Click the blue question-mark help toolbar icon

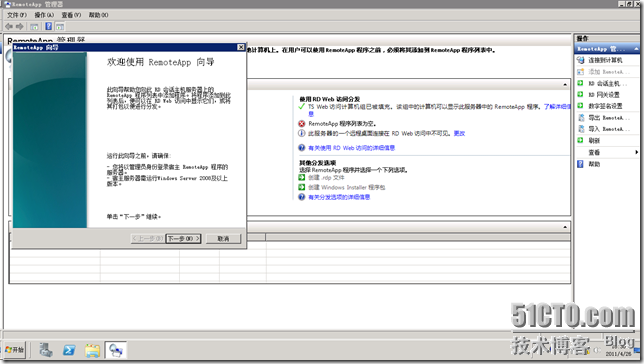(x=48, y=26)
